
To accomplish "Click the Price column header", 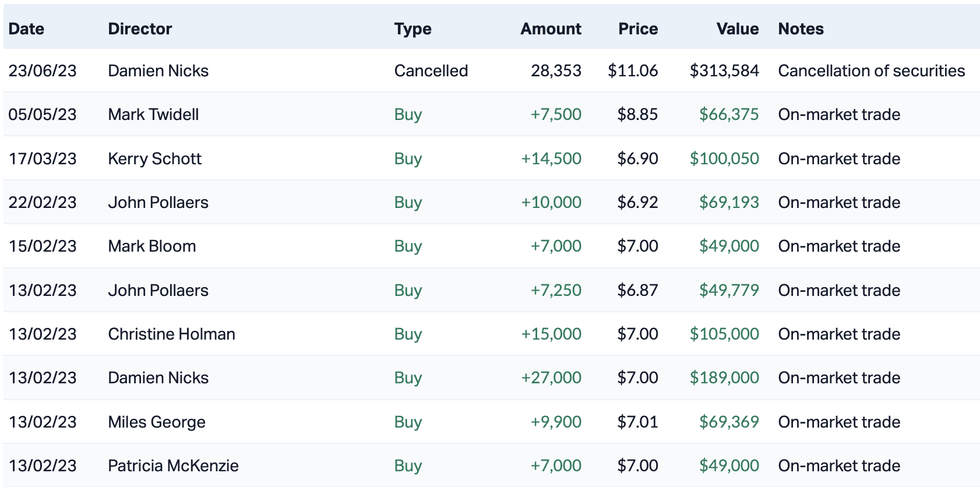I will click(638, 29).
